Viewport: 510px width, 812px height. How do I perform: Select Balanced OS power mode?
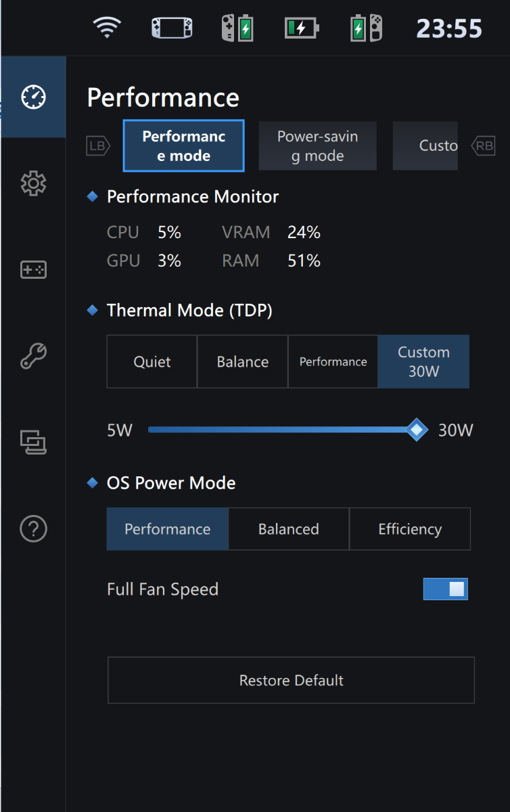pos(289,529)
